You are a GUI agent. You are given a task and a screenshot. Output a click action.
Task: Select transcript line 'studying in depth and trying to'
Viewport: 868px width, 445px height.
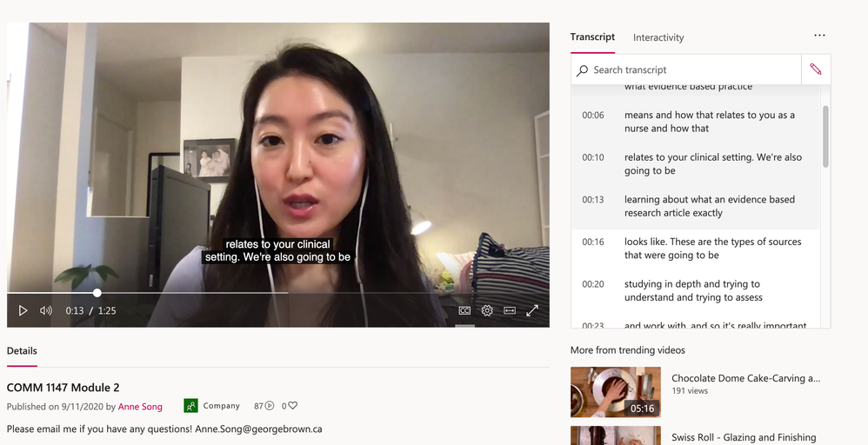coord(695,290)
